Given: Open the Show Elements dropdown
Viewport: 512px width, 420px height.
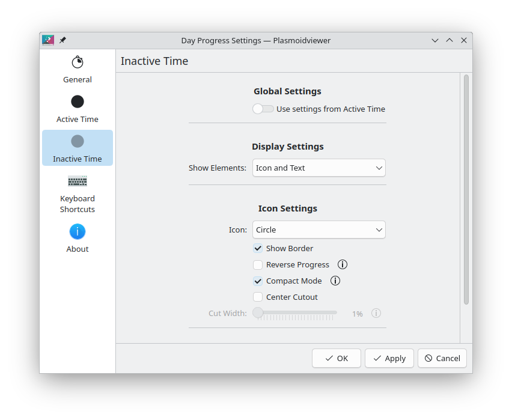Looking at the screenshot, I should coord(319,168).
